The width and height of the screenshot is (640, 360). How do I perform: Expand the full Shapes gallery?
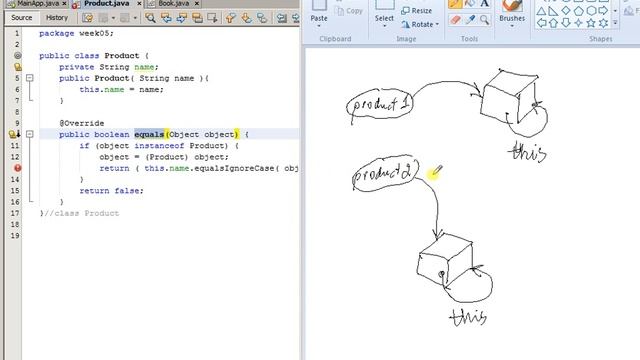[615, 23]
